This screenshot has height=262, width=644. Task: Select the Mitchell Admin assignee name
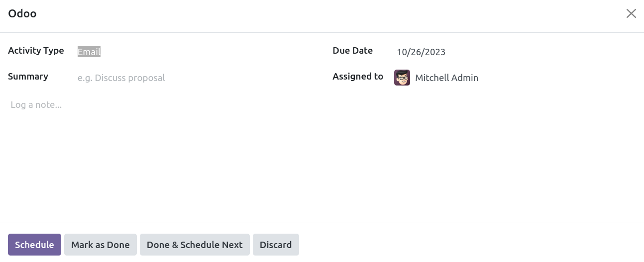[446, 78]
